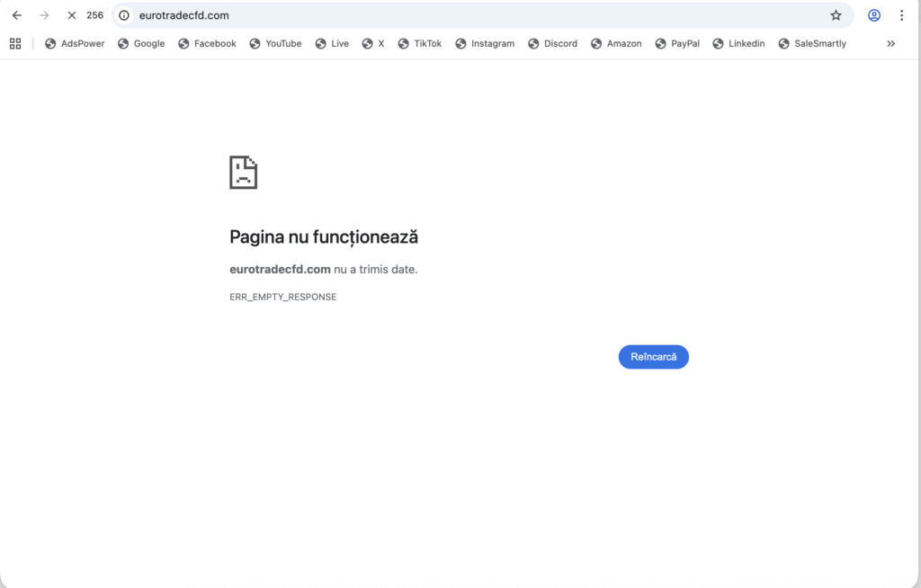Visit the PayPal bookmark

[677, 43]
